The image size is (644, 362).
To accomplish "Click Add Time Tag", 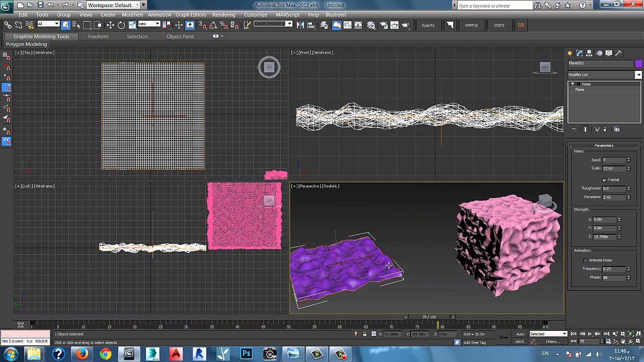I will pos(475,342).
